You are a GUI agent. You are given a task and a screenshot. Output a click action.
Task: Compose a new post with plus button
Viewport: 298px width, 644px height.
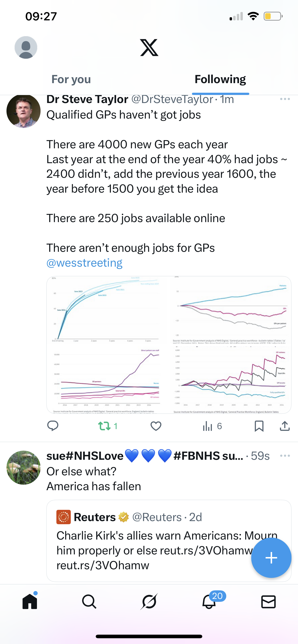[x=271, y=558]
